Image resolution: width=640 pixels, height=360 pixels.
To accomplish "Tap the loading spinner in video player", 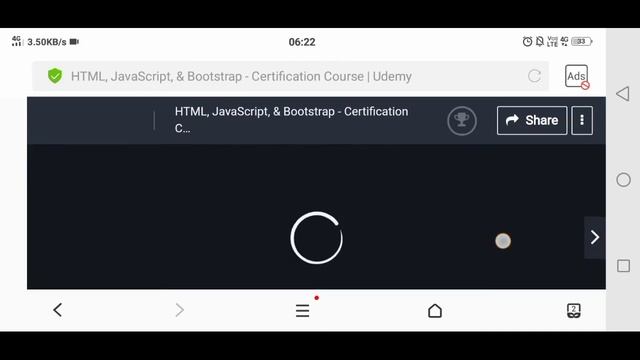I will tap(316, 238).
